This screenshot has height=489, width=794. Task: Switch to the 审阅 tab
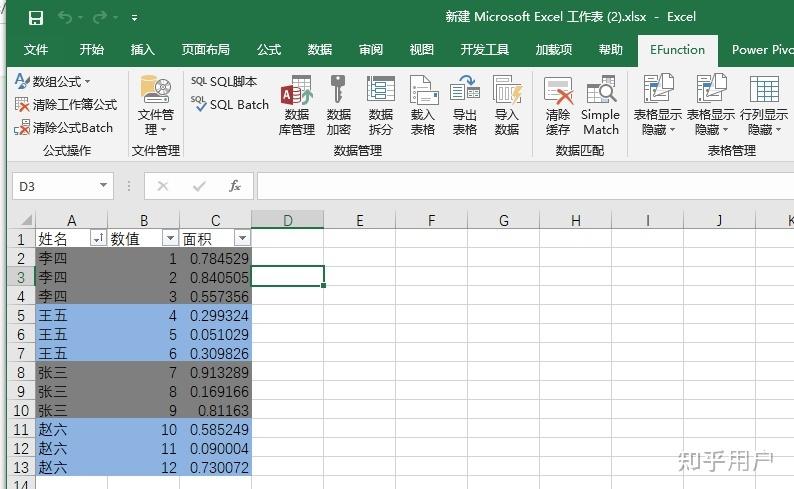point(371,50)
